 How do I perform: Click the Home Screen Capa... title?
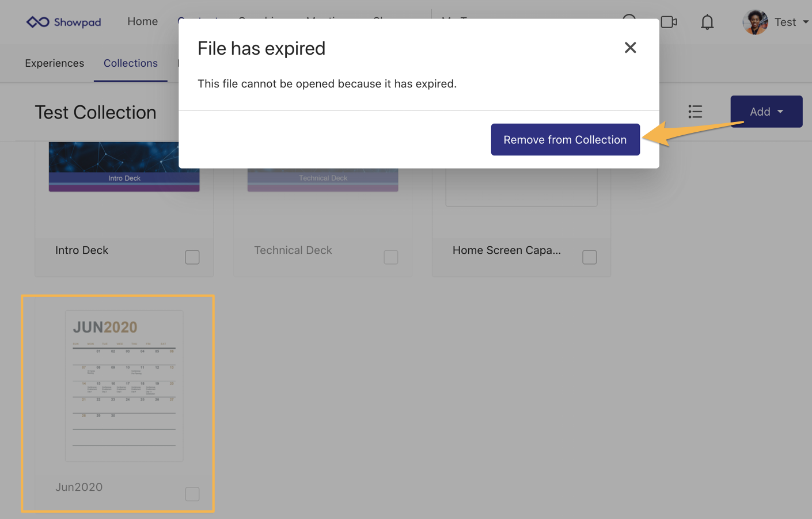pos(506,250)
